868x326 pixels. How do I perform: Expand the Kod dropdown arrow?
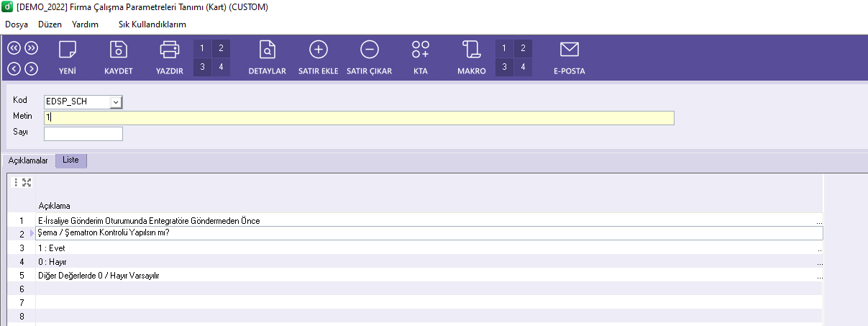tap(117, 102)
